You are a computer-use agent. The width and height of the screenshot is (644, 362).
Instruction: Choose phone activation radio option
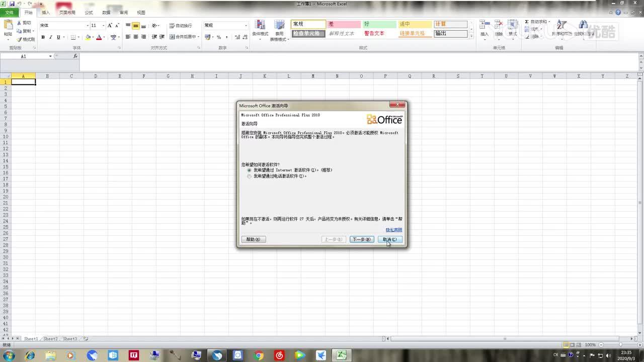coord(249,176)
